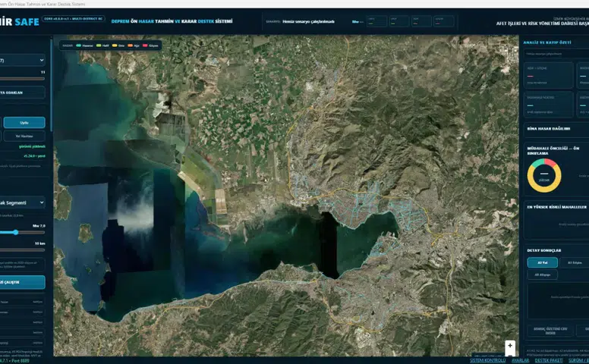Click the DETAY SONUÇLAR heading
This screenshot has width=589, height=364.
(x=544, y=250)
